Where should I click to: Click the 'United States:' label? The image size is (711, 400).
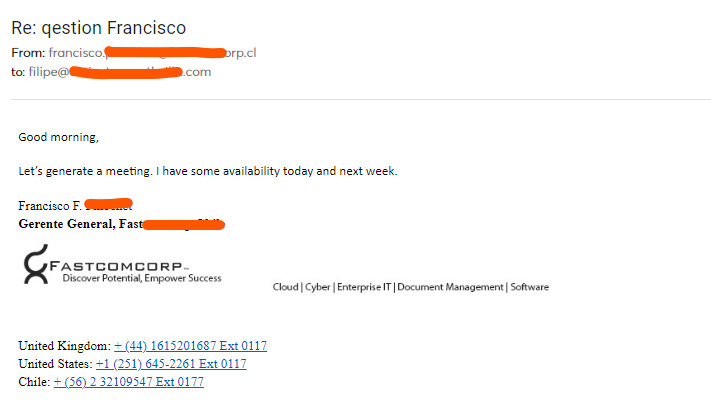click(55, 364)
